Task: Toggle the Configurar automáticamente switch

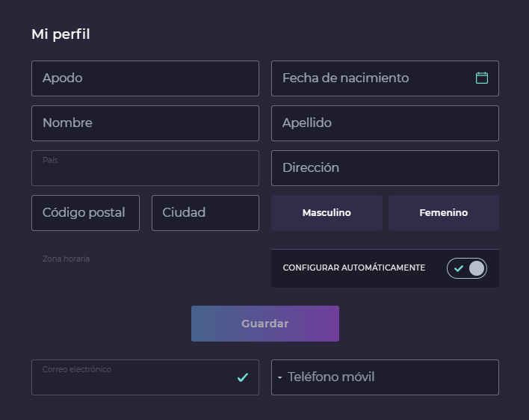Action: [467, 268]
